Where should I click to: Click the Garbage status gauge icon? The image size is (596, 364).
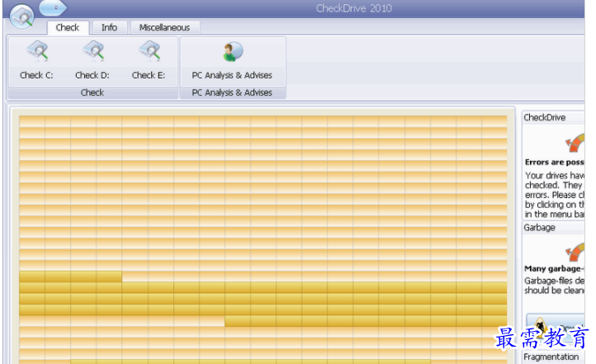[575, 253]
